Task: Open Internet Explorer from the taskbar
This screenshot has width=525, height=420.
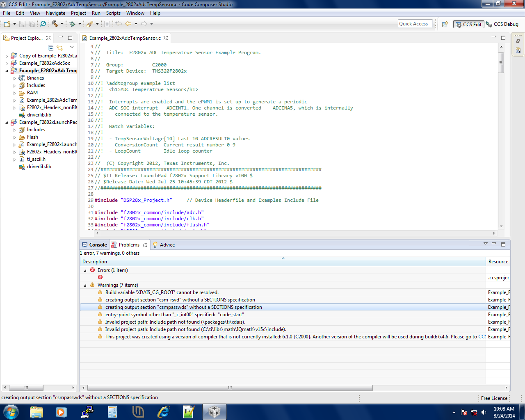Action: pos(164,411)
